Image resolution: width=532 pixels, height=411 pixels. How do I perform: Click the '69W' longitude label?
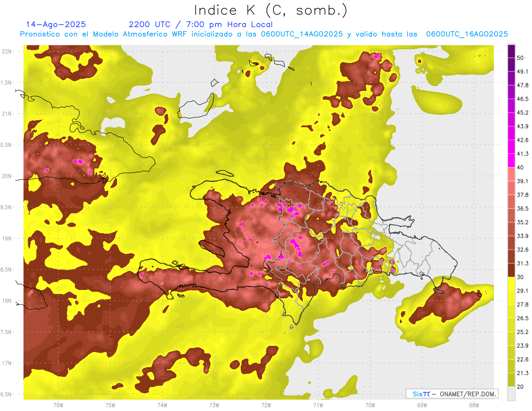tap(422, 405)
